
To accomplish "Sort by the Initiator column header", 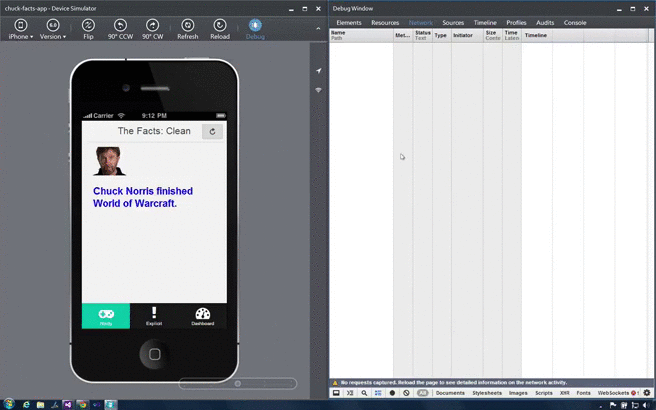I will (467, 35).
